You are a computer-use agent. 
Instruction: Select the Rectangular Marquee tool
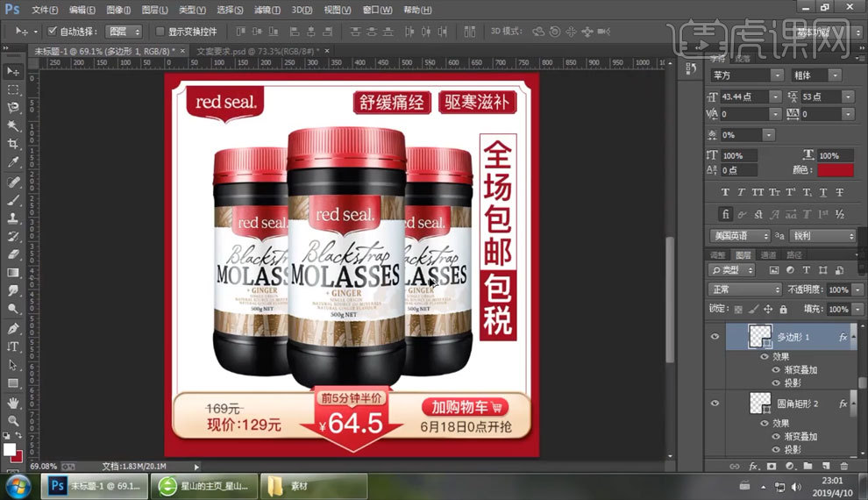click(13, 89)
